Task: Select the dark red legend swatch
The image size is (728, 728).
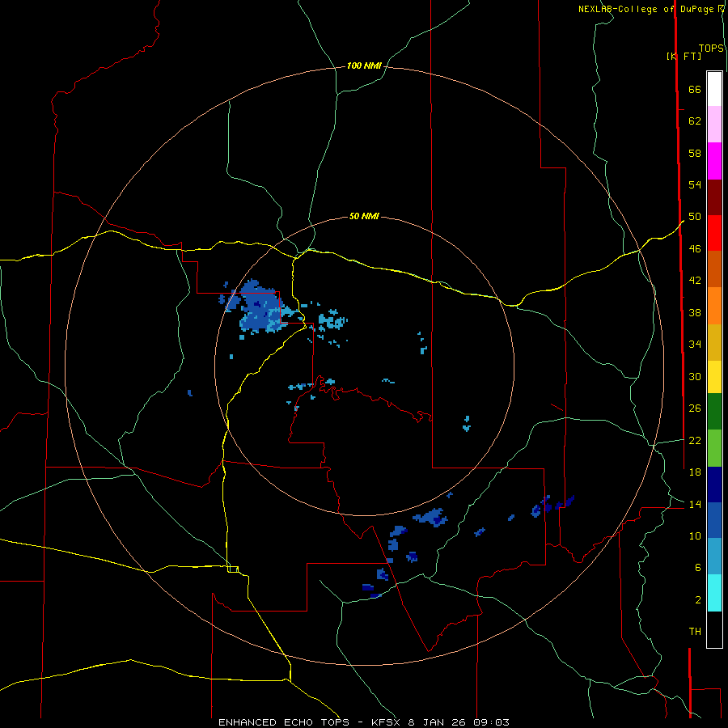Action: (x=714, y=197)
